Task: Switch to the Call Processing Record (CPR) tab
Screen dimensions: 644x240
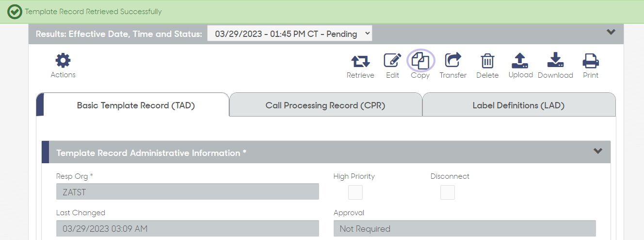Action: 325,105
